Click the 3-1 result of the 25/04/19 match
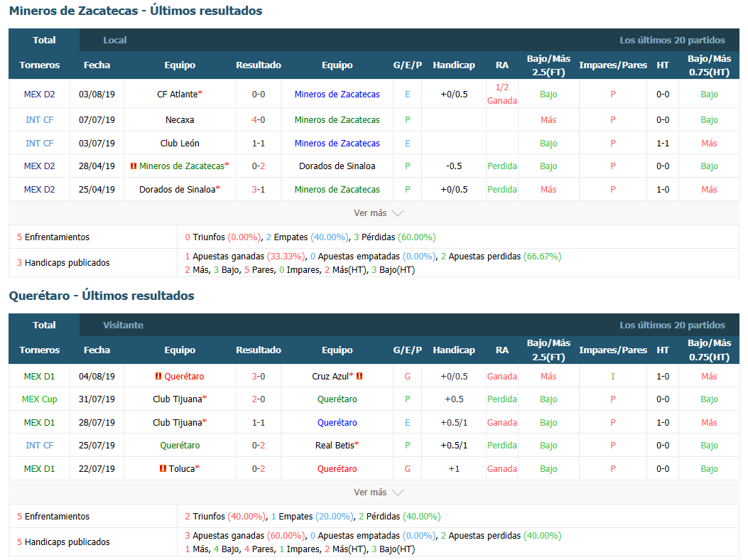The width and height of the screenshot is (748, 560). click(259, 190)
